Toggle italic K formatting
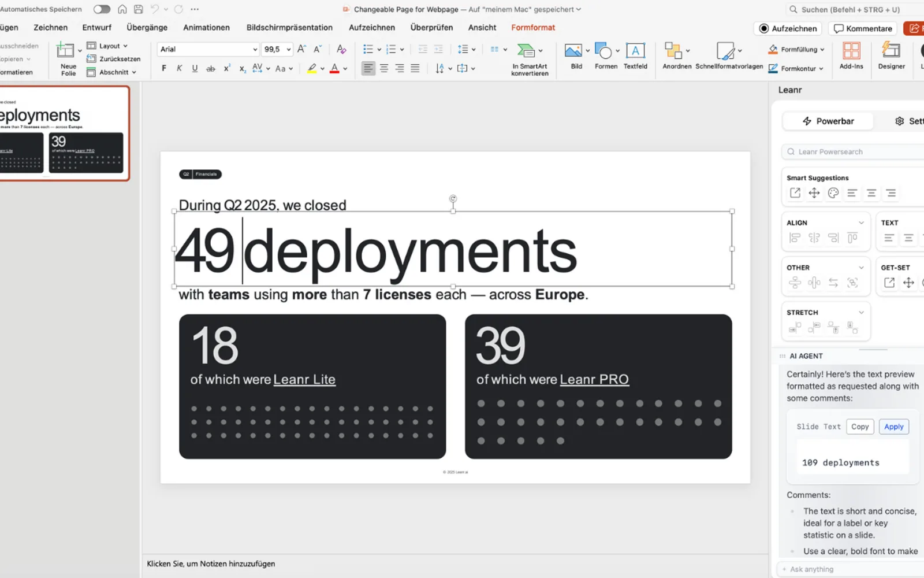The width and height of the screenshot is (924, 578). pos(179,68)
